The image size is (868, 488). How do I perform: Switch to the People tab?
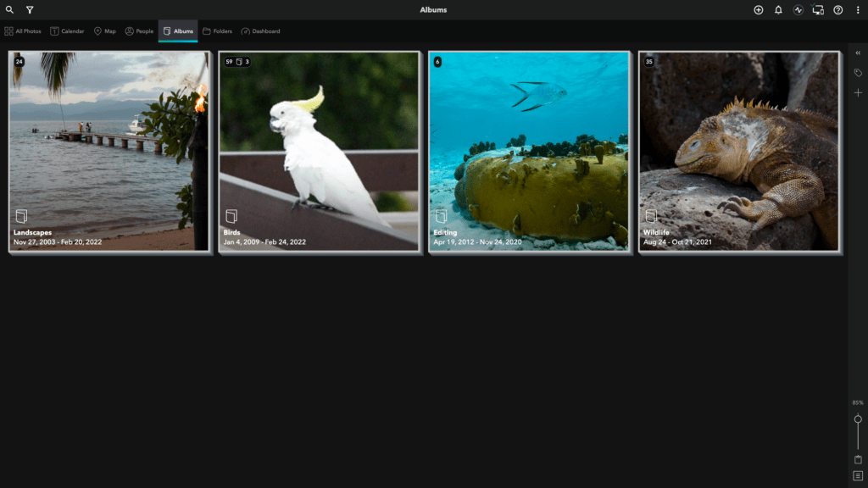(x=139, y=31)
